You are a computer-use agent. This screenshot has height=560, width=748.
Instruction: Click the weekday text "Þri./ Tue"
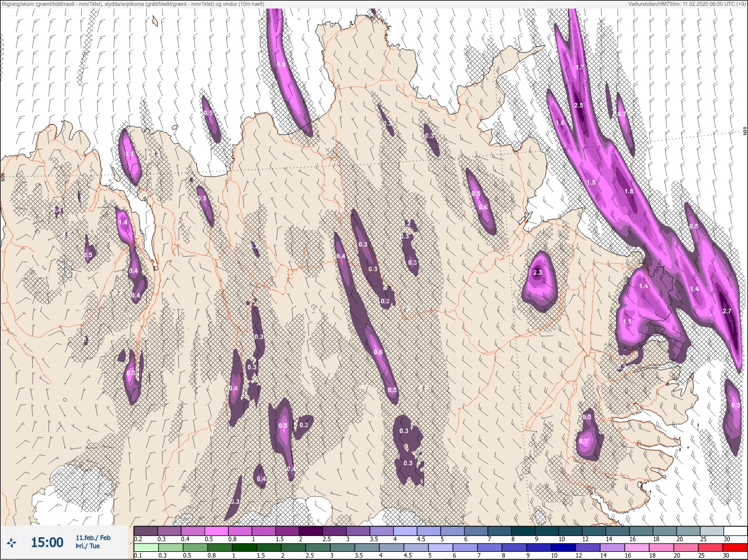coord(88,546)
